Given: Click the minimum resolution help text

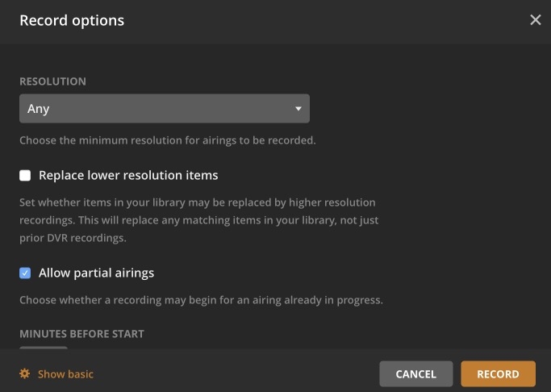Looking at the screenshot, I should (167, 140).
